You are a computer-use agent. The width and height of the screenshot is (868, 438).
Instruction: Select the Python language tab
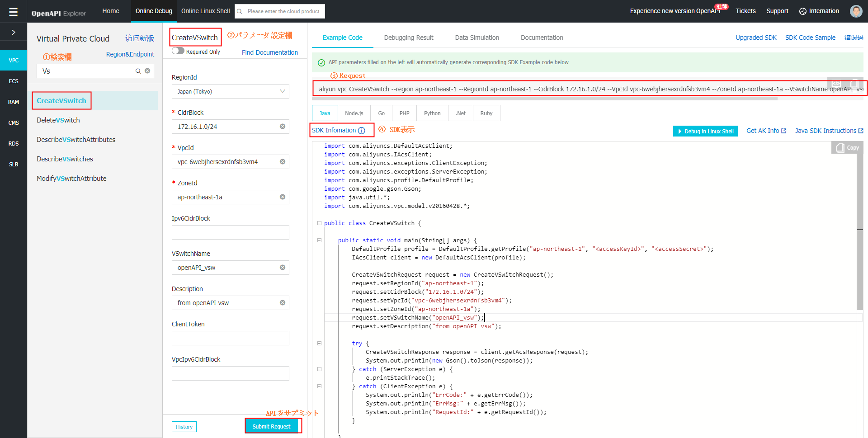(x=432, y=113)
